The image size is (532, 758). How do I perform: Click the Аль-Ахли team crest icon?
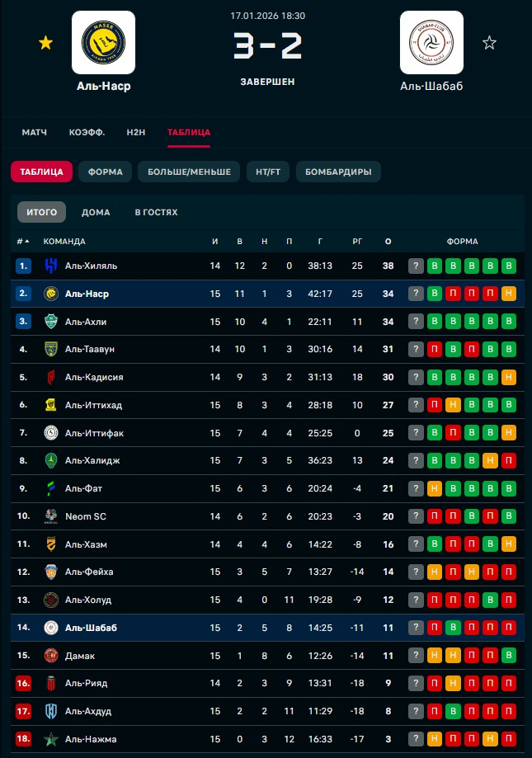tap(50, 322)
